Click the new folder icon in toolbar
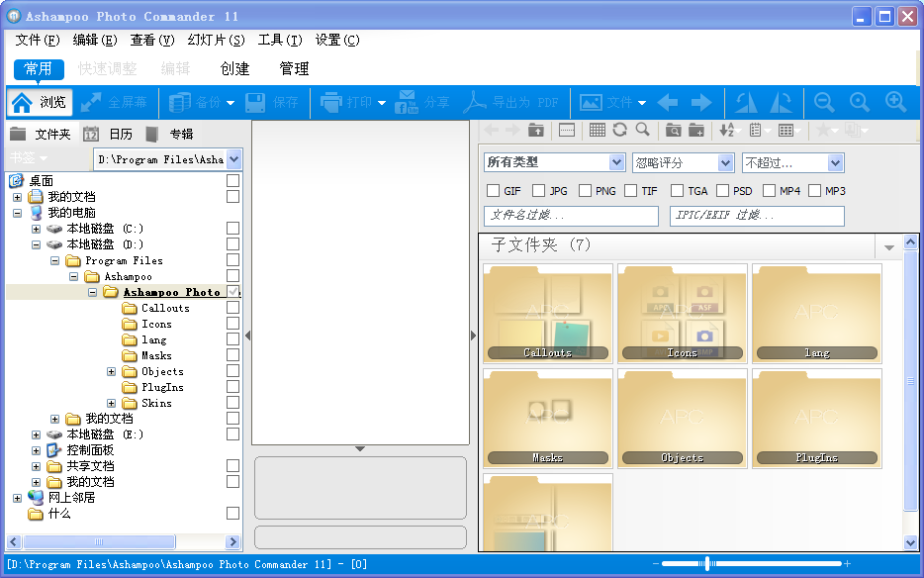924x578 pixels. [x=696, y=130]
